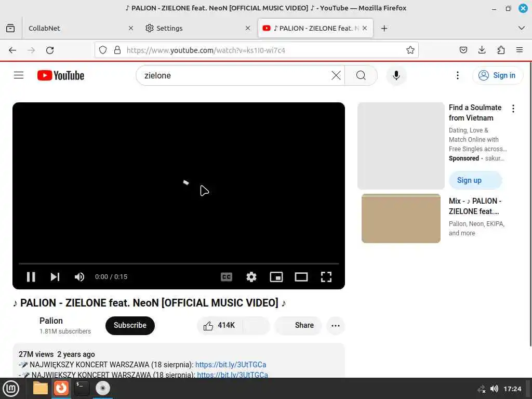532x399 pixels.
Task: Open YouTube settings three-dot menu
Action: [457, 75]
